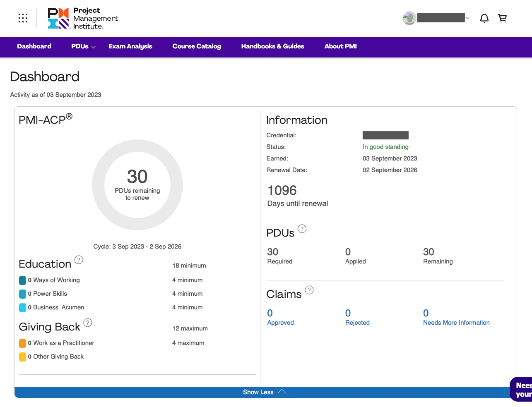Click the cycle dates text

pyautogui.click(x=137, y=247)
